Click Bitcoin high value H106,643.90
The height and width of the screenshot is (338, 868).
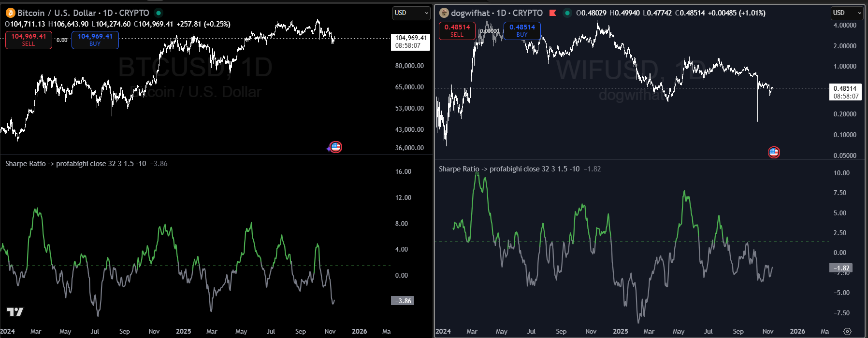click(69, 24)
